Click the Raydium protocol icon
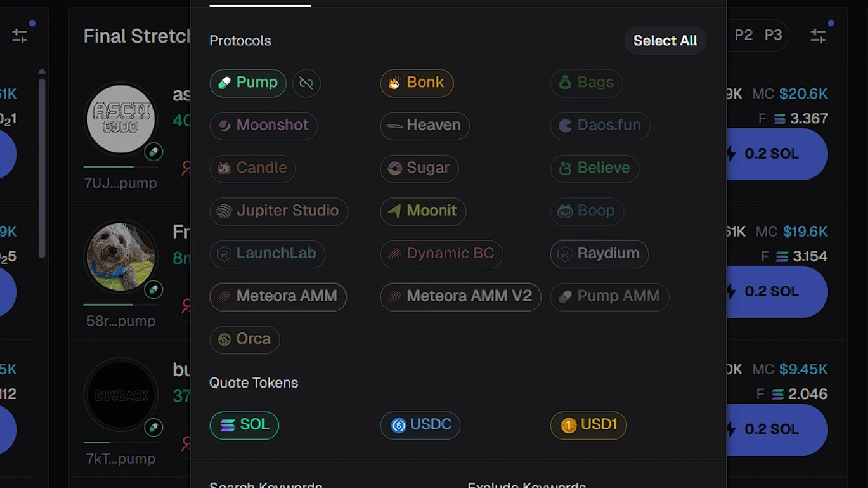Screen dimensions: 868x488 tap(564, 253)
